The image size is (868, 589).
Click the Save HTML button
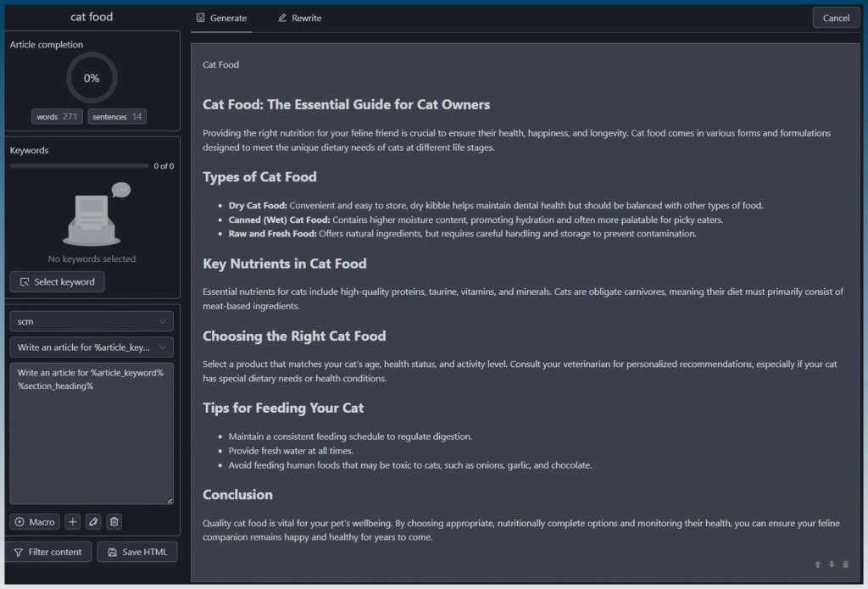click(137, 552)
